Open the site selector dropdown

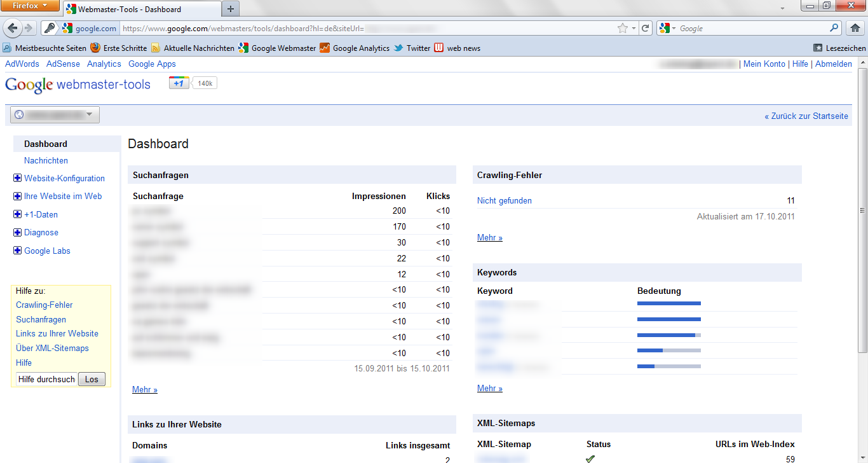[x=55, y=115]
